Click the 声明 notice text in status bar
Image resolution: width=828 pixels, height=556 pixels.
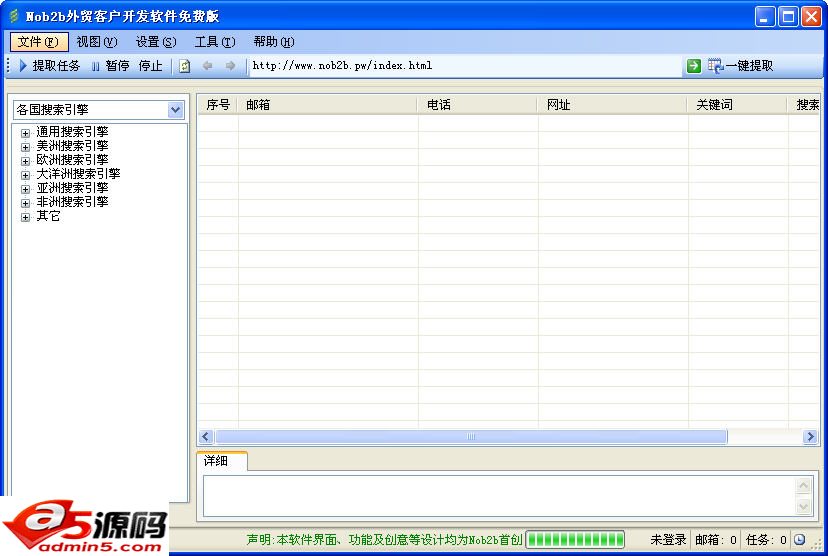pyautogui.click(x=384, y=540)
